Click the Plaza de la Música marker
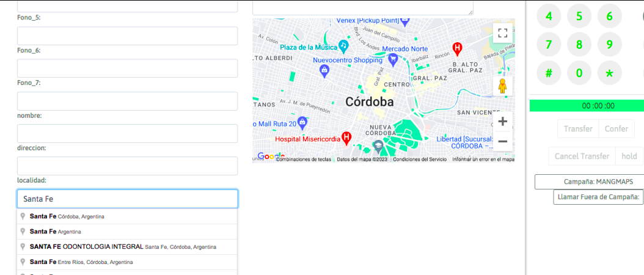The width and height of the screenshot is (644, 275). [x=344, y=46]
